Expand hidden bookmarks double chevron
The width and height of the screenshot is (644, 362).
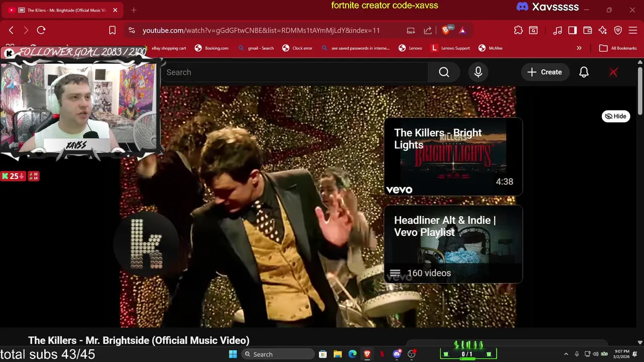point(579,48)
